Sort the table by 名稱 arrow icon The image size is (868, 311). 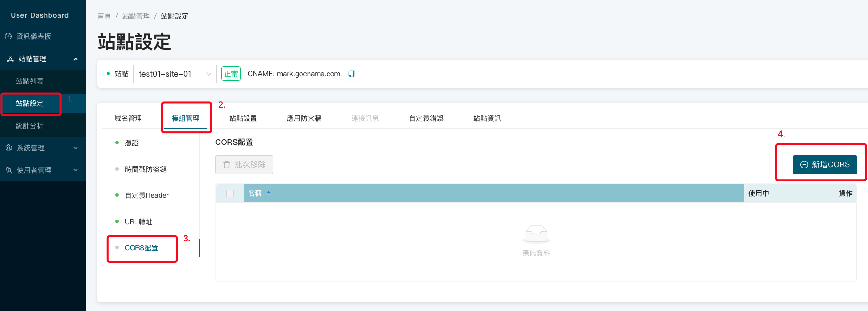pos(269,193)
